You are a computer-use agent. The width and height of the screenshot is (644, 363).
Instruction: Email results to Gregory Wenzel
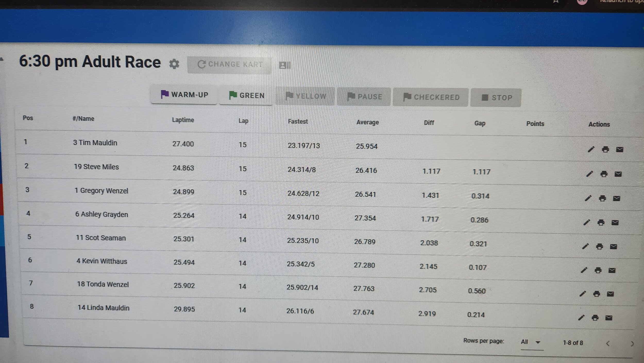click(x=616, y=198)
